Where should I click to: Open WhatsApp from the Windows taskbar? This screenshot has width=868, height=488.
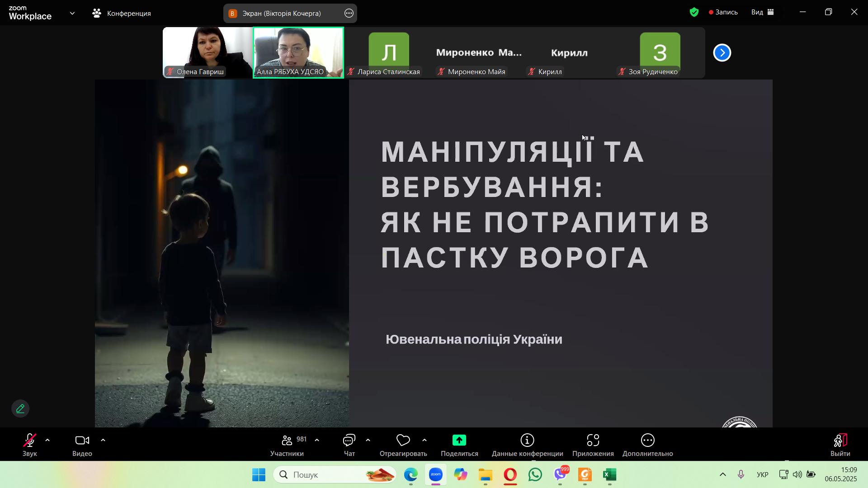535,475
